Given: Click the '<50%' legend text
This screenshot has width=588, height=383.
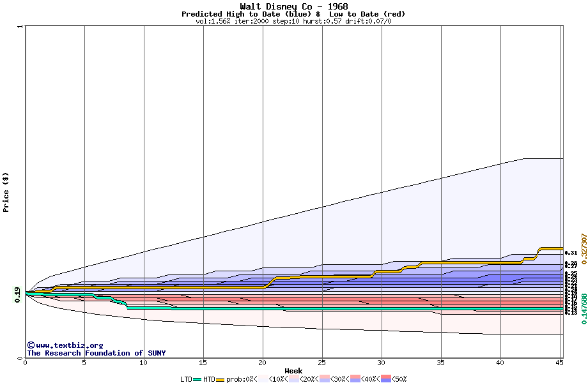Looking at the screenshot, I should click(x=399, y=379).
